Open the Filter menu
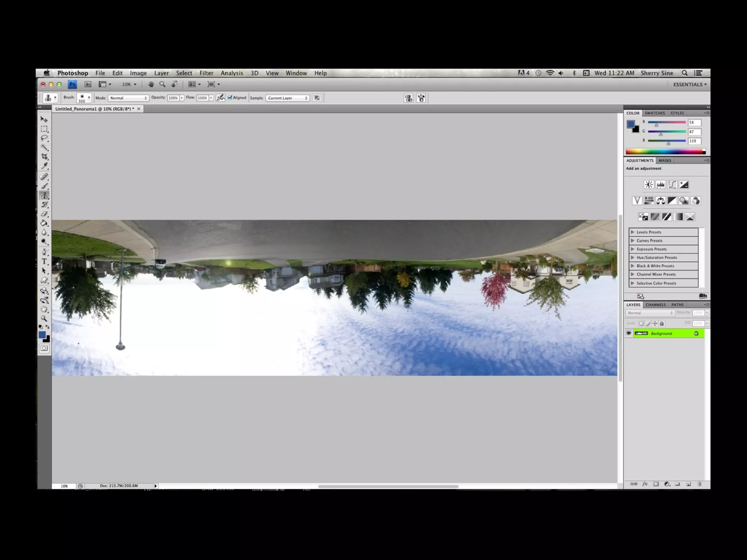This screenshot has width=747, height=560. tap(206, 73)
